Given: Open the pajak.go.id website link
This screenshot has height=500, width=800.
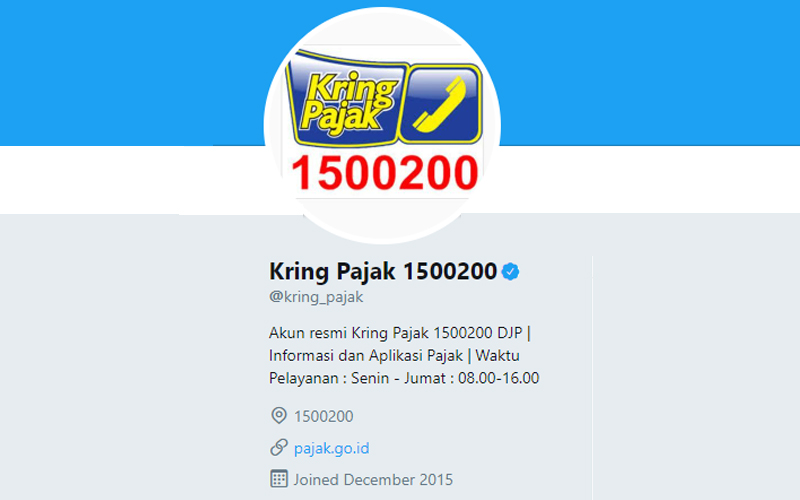Looking at the screenshot, I should 332,448.
